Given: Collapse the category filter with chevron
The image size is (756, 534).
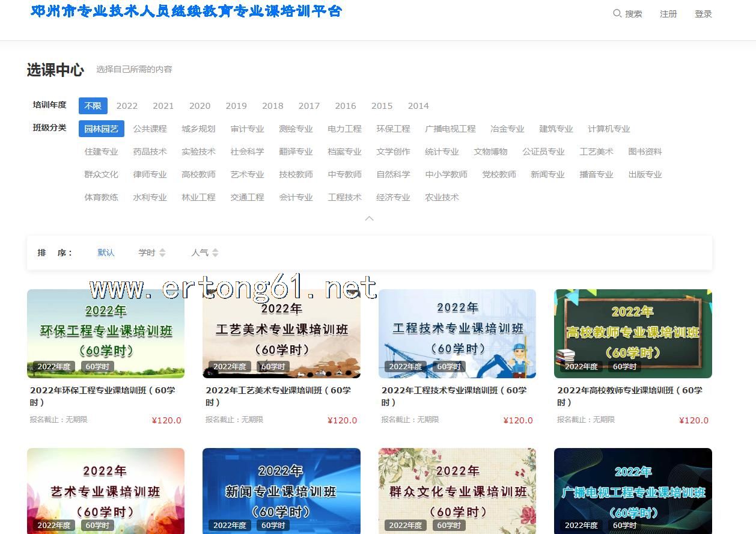Looking at the screenshot, I should point(370,218).
